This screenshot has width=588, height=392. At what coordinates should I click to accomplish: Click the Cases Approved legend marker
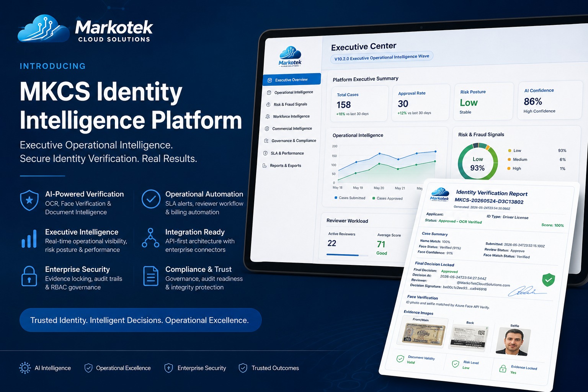(x=374, y=198)
